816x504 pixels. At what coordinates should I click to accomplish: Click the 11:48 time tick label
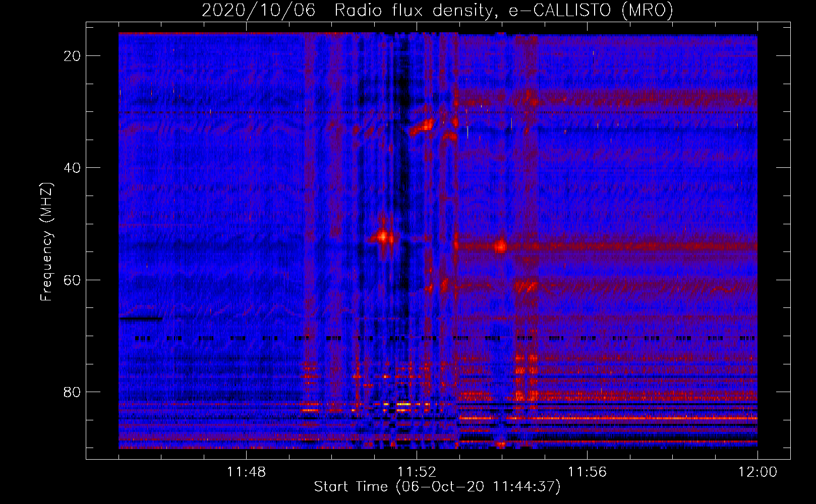[246, 472]
